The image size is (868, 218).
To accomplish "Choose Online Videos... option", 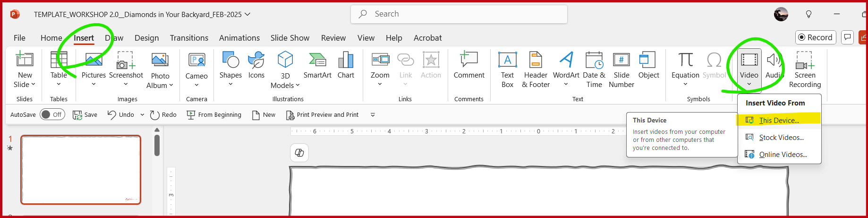I will (x=779, y=154).
